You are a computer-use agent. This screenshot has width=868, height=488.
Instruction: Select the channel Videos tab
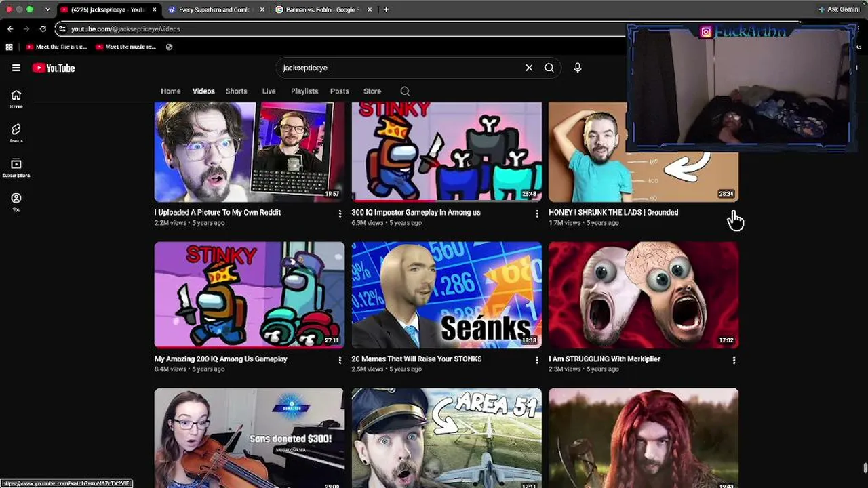(203, 91)
